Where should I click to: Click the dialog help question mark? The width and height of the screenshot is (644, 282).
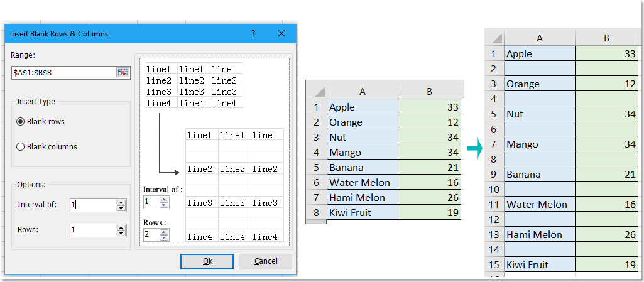point(253,33)
